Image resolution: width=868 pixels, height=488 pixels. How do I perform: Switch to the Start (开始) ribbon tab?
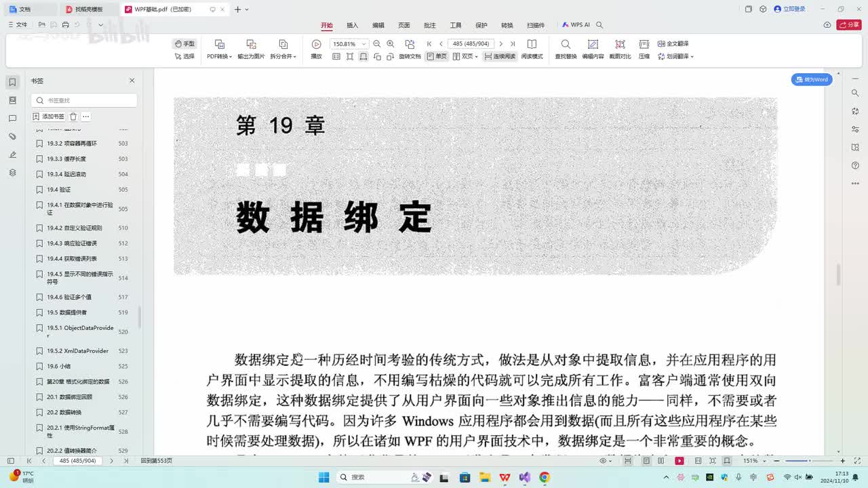pyautogui.click(x=327, y=25)
